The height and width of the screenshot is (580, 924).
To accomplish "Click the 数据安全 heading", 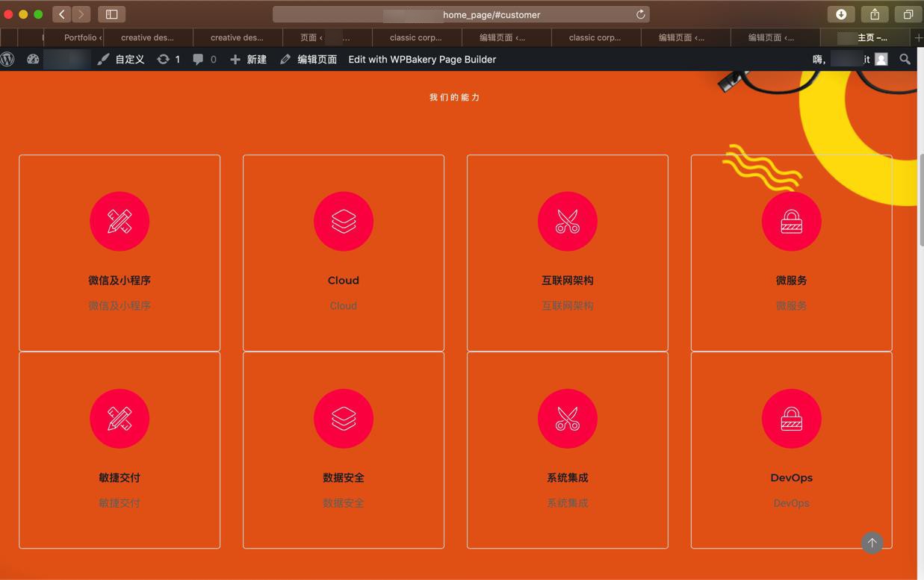I will pyautogui.click(x=344, y=478).
